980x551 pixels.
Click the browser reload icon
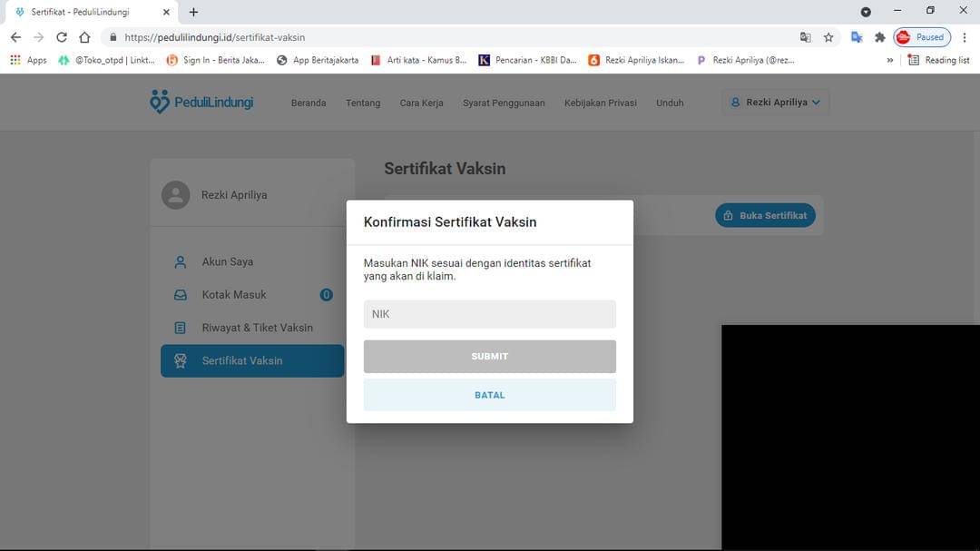pos(62,37)
